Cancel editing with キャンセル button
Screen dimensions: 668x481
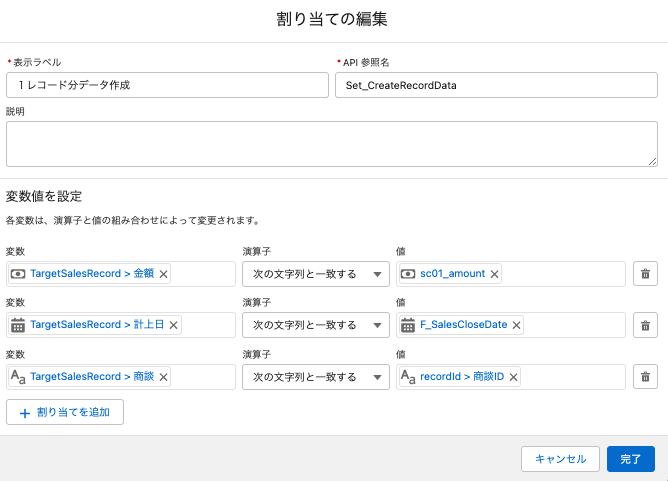(x=560, y=459)
